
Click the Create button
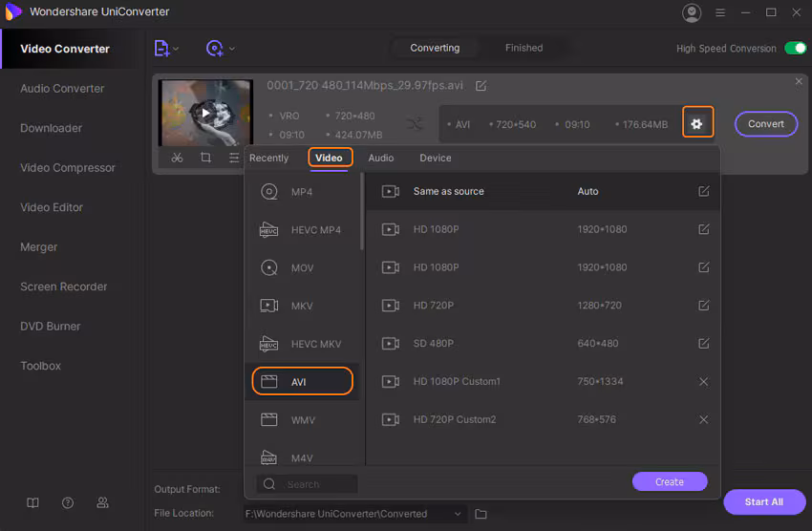click(x=670, y=481)
